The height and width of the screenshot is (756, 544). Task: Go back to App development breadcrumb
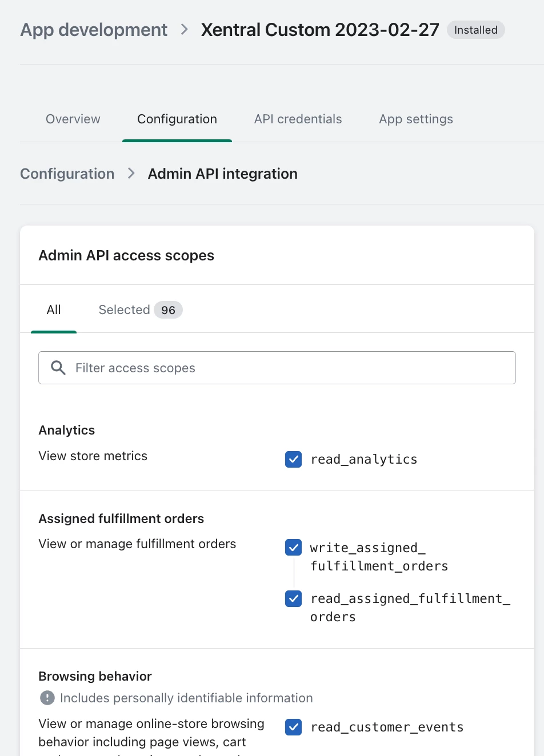tap(94, 30)
